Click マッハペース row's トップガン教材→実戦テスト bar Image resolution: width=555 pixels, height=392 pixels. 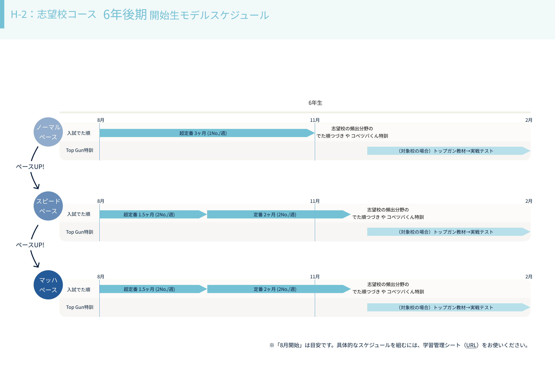click(x=446, y=307)
